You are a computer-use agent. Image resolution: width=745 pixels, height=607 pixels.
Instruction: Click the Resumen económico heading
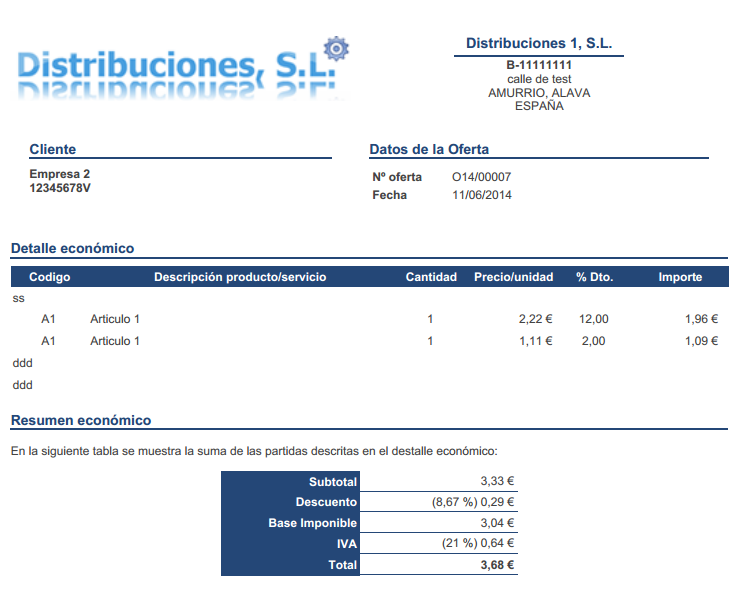click(x=81, y=420)
